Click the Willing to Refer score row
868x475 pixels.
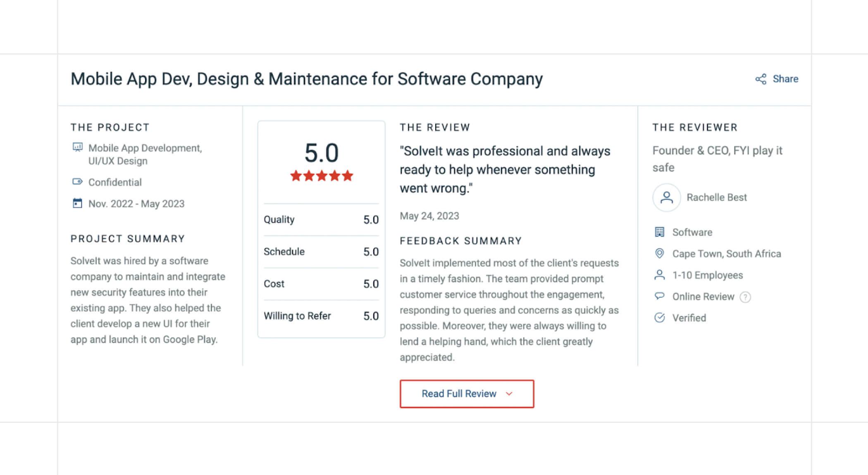coord(321,316)
